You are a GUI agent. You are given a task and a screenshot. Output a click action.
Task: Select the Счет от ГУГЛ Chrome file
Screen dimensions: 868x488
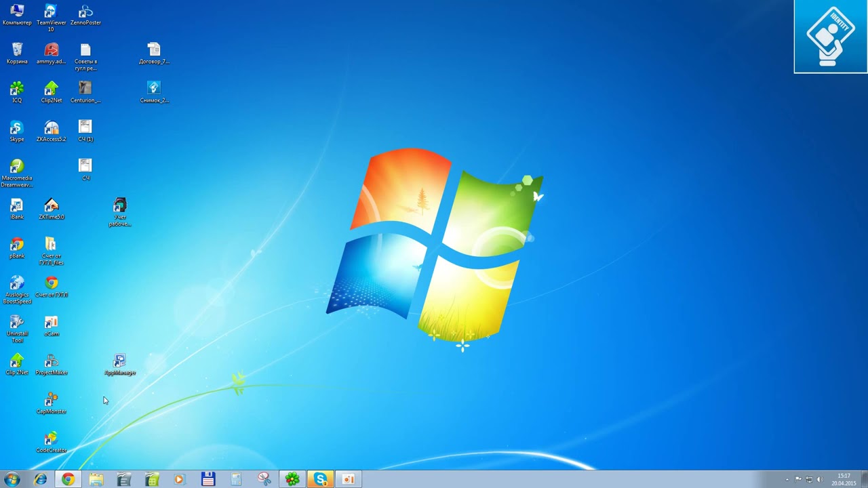[51, 287]
